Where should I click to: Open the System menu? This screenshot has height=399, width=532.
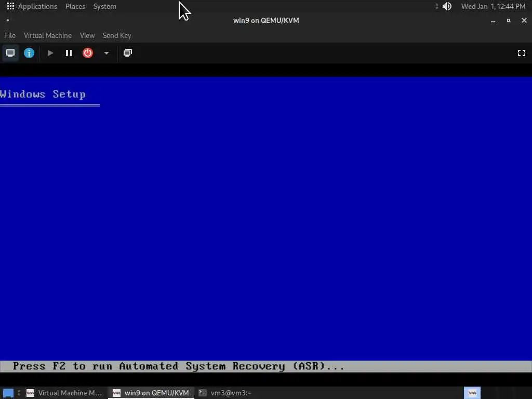pyautogui.click(x=105, y=6)
